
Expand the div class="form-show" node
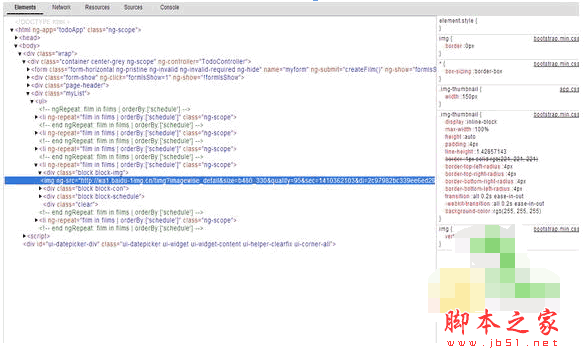click(28, 78)
